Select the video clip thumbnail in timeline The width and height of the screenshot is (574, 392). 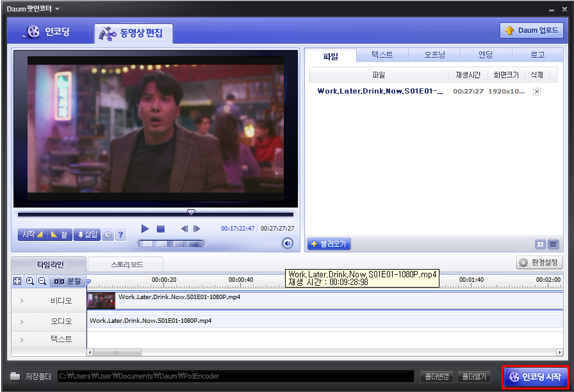click(x=101, y=301)
